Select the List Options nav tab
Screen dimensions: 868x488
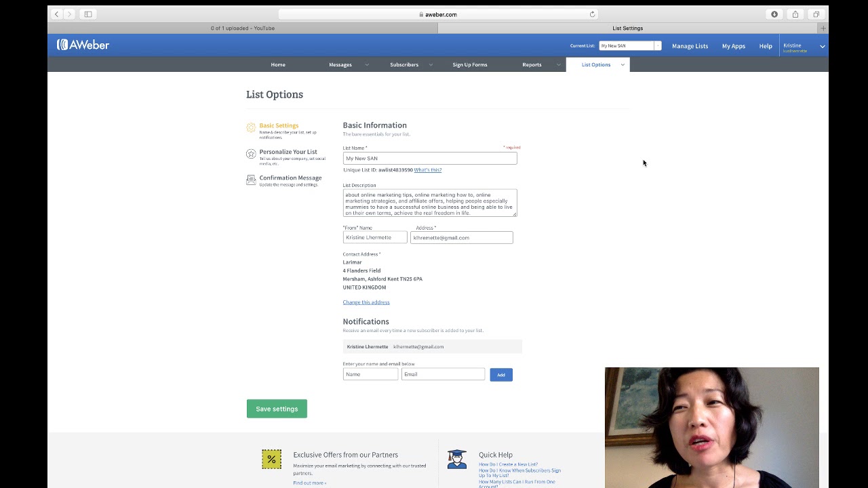(x=596, y=65)
